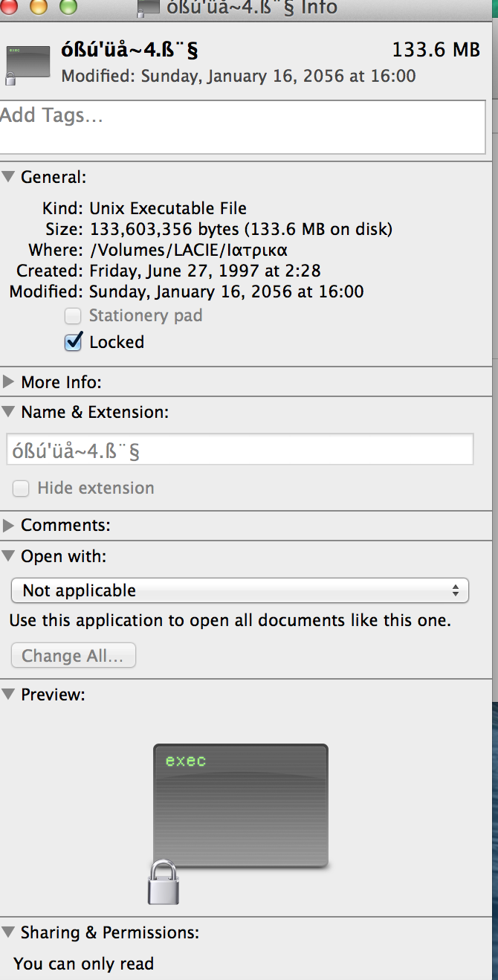The height and width of the screenshot is (980, 498).
Task: Collapse the Open with section
Action: pyautogui.click(x=8, y=555)
